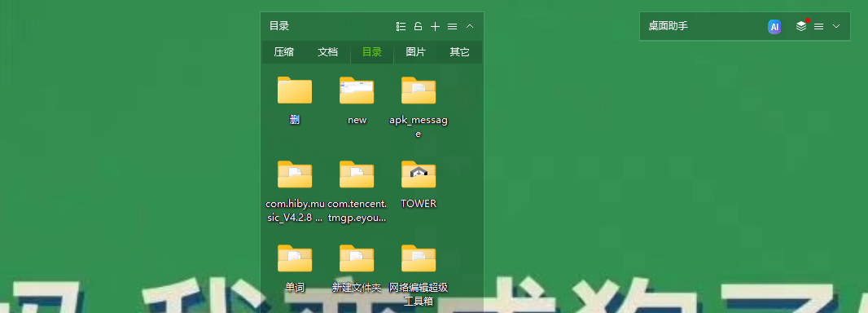
Task: Click the com.hiby.music_V4.2.8 name label
Action: 295,210
